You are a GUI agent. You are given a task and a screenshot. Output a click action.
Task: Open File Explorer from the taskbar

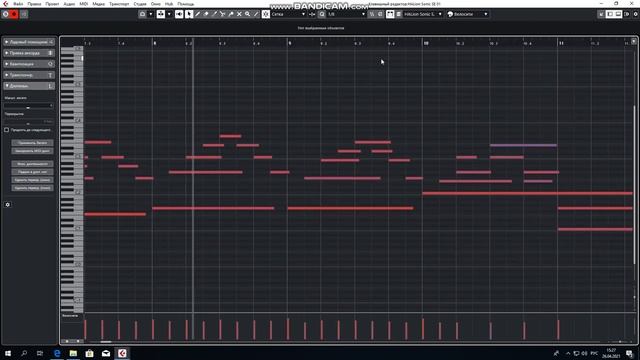point(73,353)
